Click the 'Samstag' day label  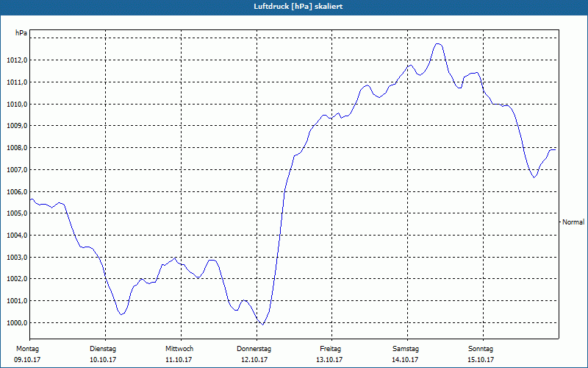coord(406,349)
